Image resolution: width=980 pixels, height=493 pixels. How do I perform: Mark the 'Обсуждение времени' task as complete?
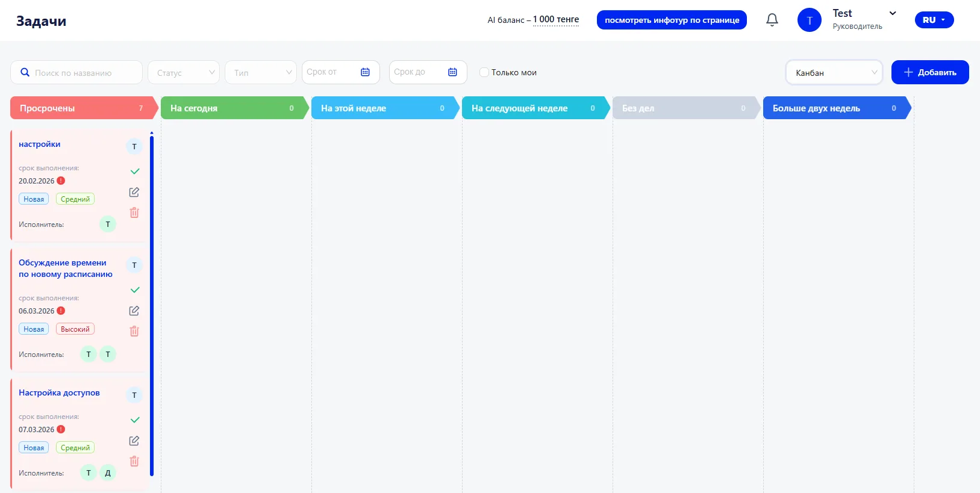pyautogui.click(x=135, y=290)
